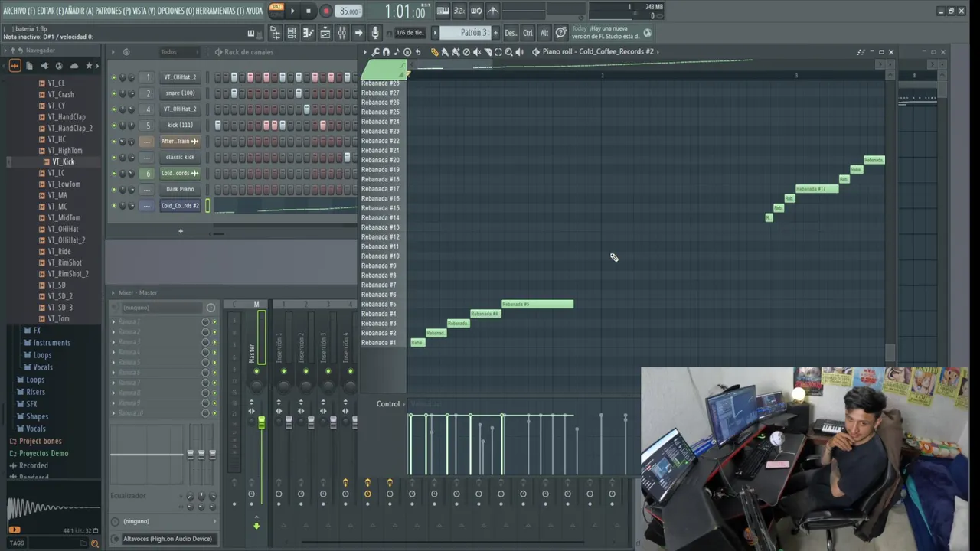Open the VISTA (V) menu
Viewport: 980px width, 551px height.
click(x=144, y=11)
